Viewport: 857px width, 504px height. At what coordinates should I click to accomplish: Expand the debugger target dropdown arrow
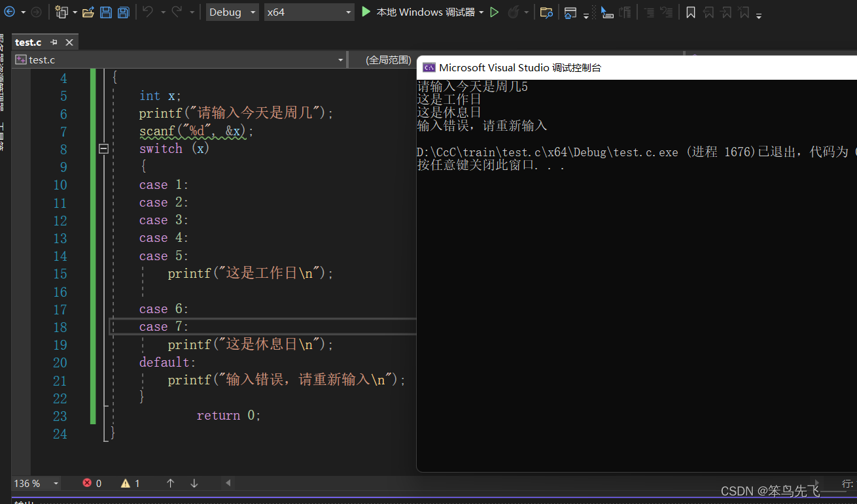click(x=481, y=12)
